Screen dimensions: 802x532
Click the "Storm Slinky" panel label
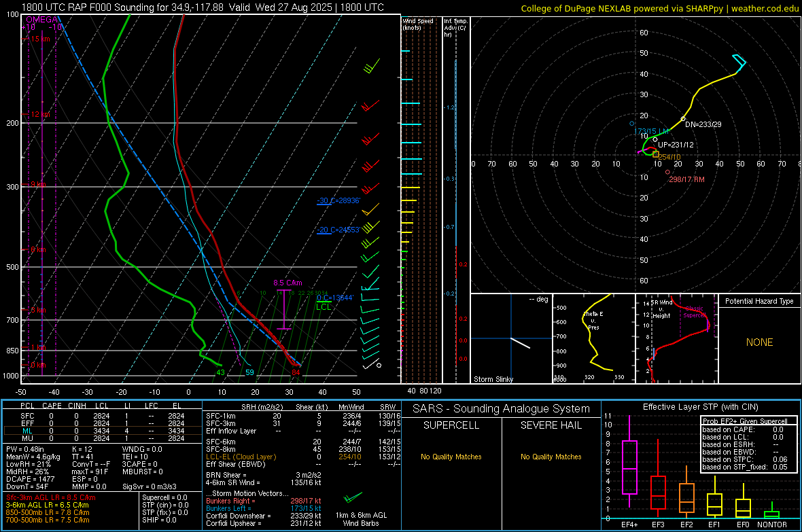click(x=493, y=379)
